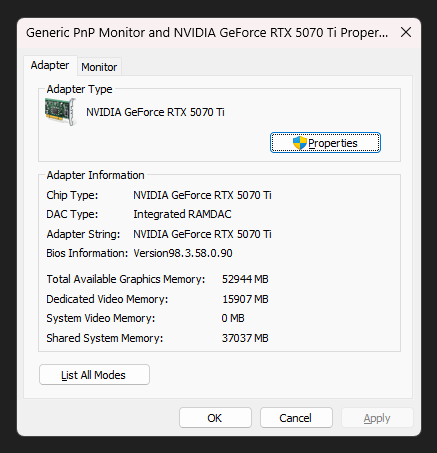This screenshot has width=437, height=453.
Task: Click Adapter String value text
Action: pyautogui.click(x=202, y=234)
